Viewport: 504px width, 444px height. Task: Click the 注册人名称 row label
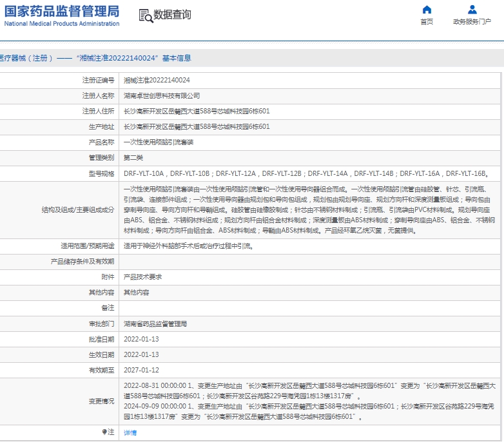(x=98, y=96)
